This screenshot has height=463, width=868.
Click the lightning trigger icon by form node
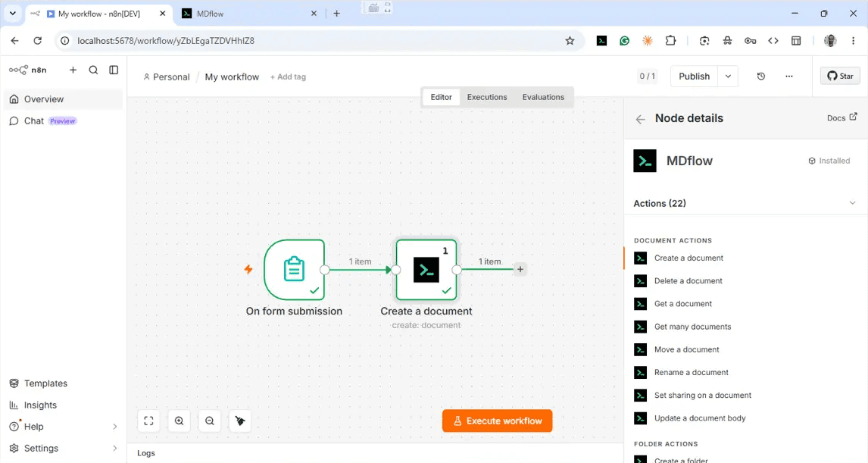click(248, 269)
